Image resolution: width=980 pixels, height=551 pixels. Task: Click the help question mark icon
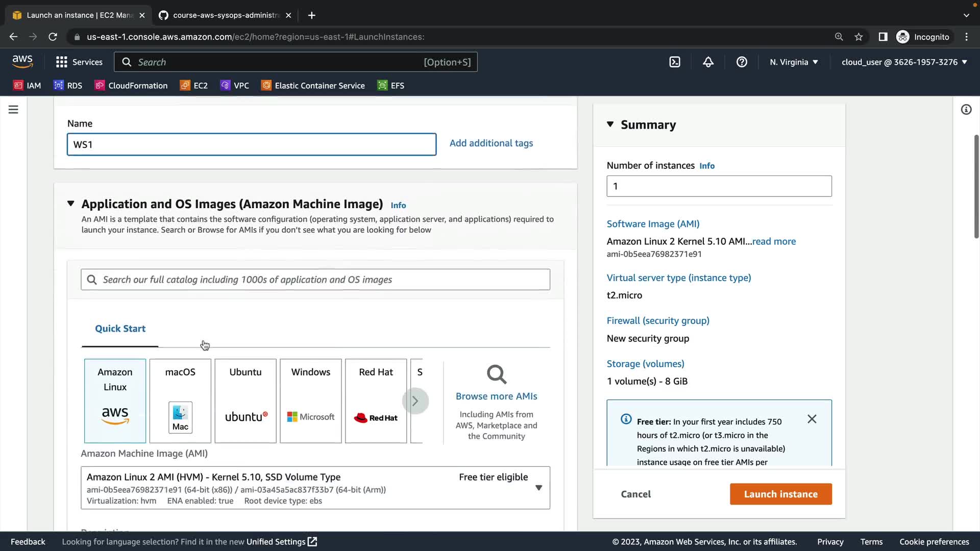[742, 62]
